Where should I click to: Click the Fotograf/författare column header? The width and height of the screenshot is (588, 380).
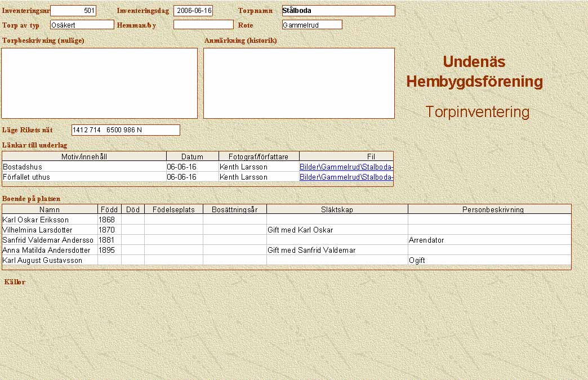click(x=259, y=157)
